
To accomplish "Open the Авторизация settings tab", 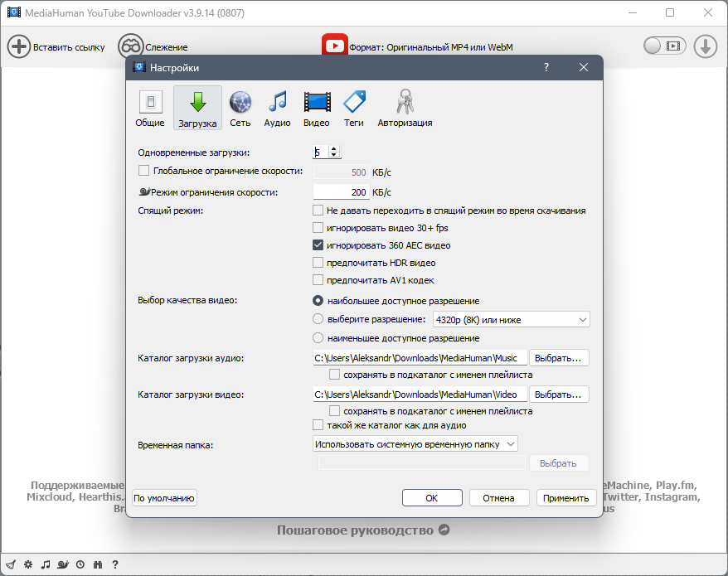I will coord(405,109).
